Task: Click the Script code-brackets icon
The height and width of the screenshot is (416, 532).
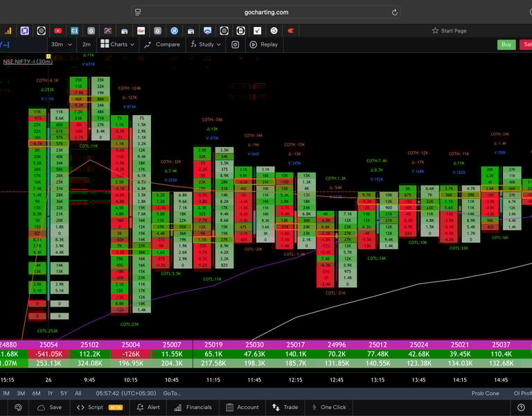Action: [x=80, y=407]
